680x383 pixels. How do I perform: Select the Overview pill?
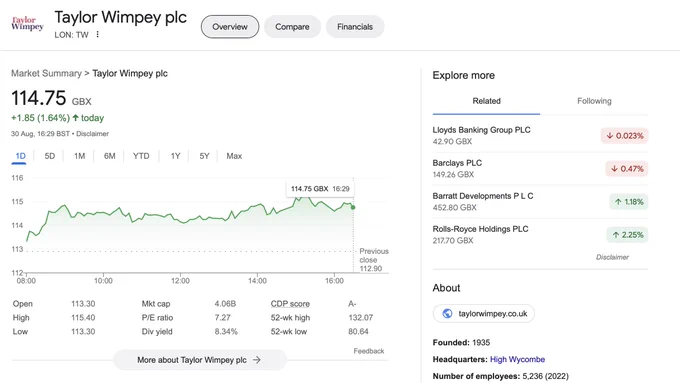[230, 27]
